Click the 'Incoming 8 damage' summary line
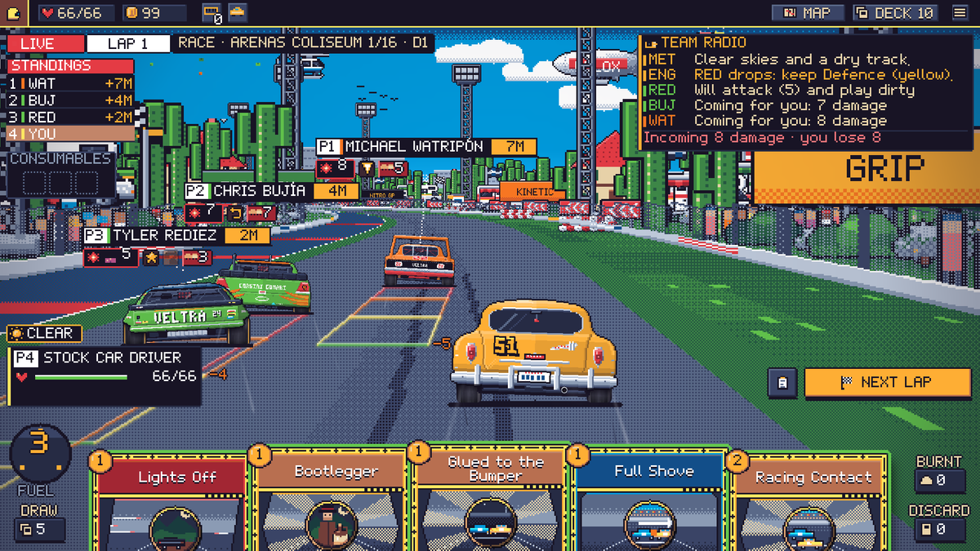The width and height of the screenshot is (980, 551). 762,137
